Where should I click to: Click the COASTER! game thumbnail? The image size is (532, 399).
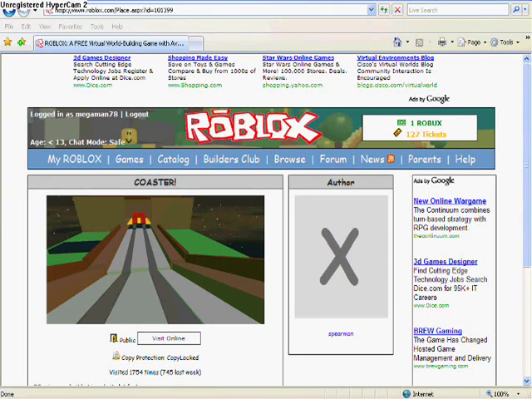(x=155, y=259)
